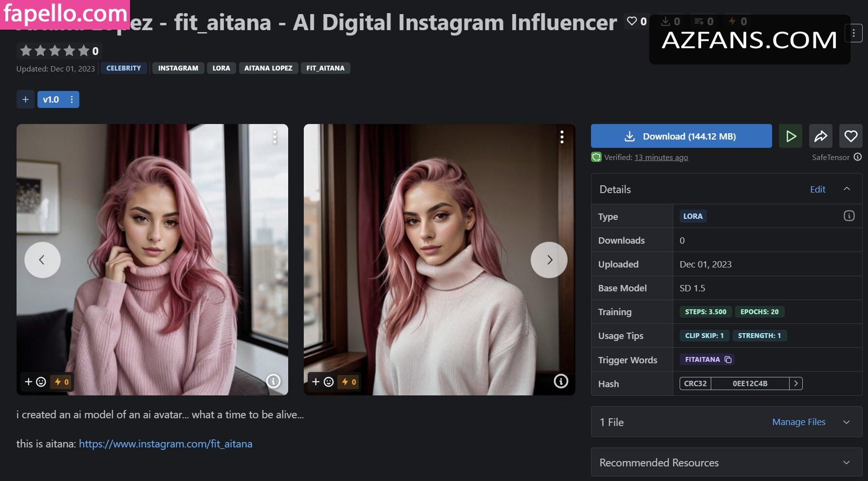Show info for second image
Viewport: 868px width, 481px height.
coord(561,381)
